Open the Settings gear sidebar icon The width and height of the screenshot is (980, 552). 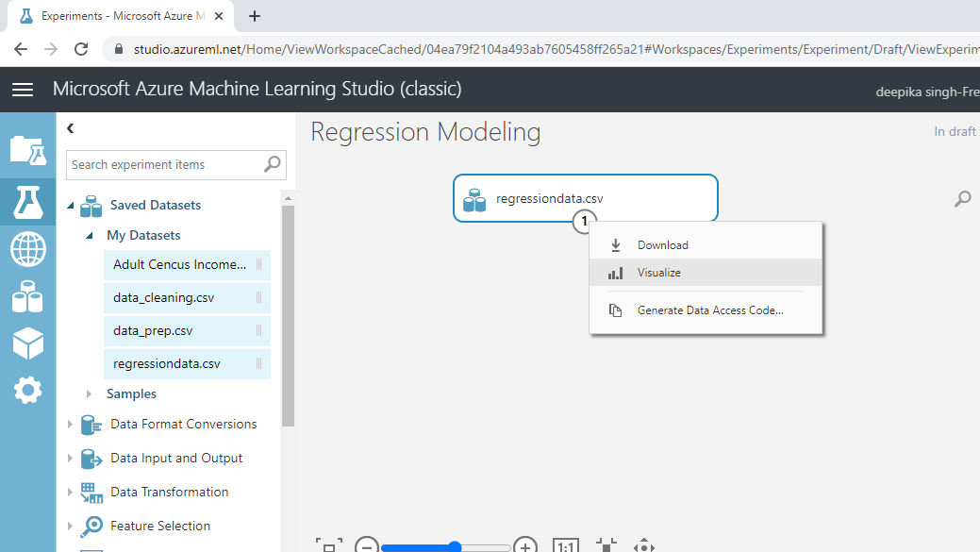[x=28, y=391]
